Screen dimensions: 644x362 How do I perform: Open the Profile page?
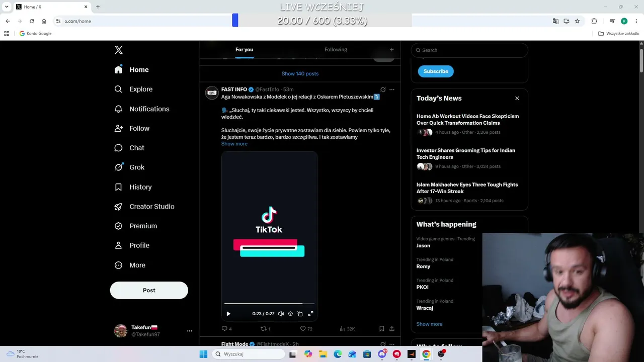(x=132, y=245)
